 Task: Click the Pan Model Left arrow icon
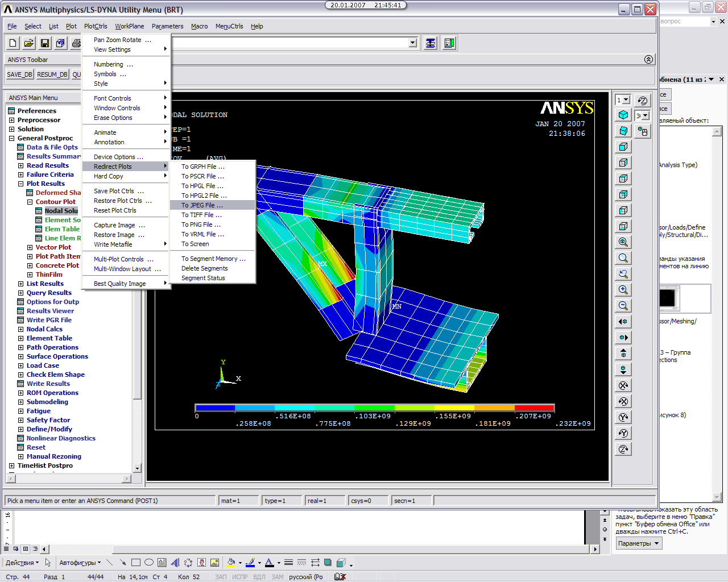[x=623, y=322]
